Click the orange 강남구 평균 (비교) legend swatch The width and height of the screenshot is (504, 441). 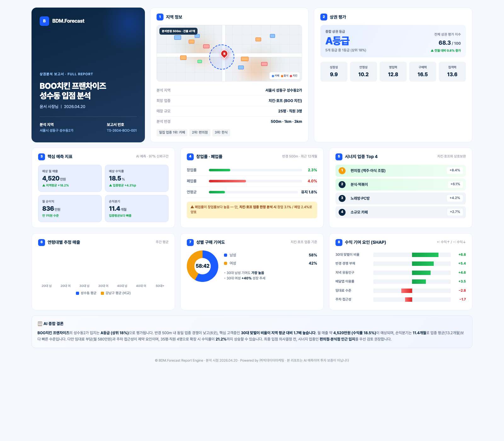pos(102,293)
